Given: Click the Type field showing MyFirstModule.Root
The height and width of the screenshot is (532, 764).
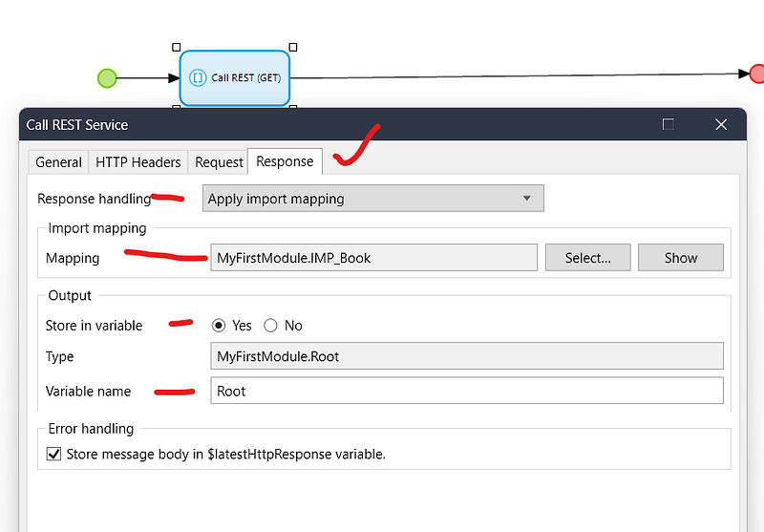Looking at the screenshot, I should 466,356.
